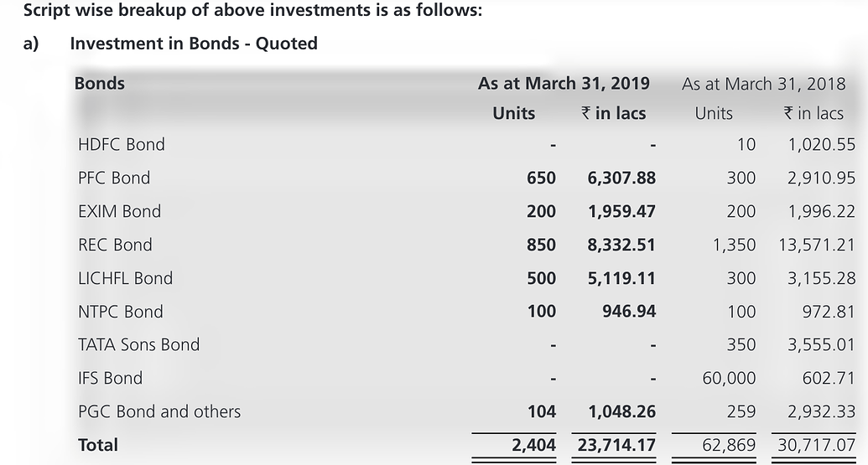Select the 2018 total value 30,717.07
Image resolution: width=868 pixels, height=465 pixels.
[816, 445]
